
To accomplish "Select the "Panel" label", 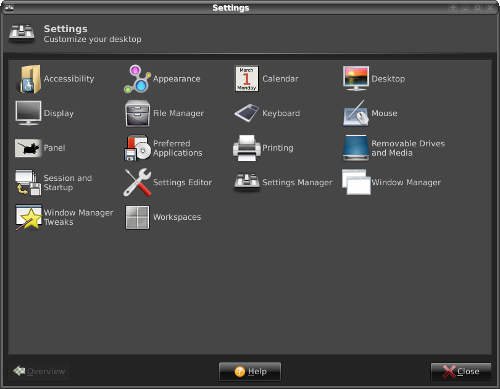I will [54, 148].
